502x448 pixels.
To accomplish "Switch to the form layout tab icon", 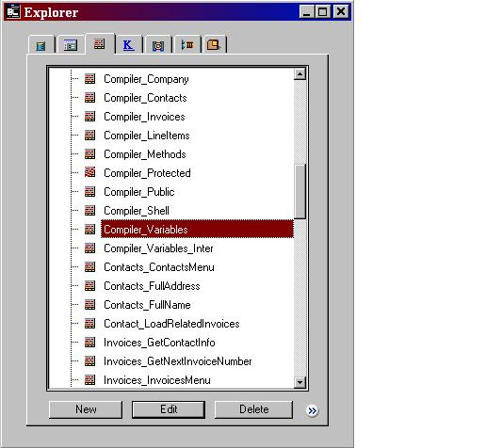I will click(x=70, y=45).
